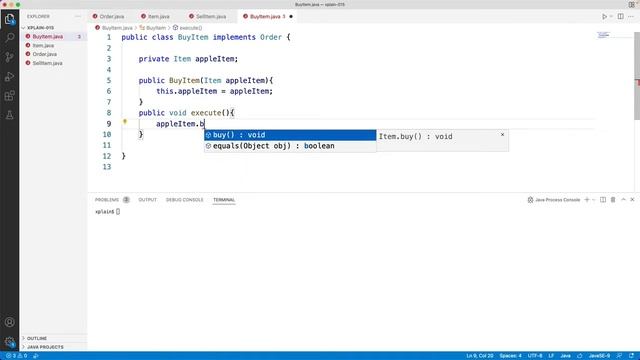Click errors and warnings count in status bar
The width and height of the screenshot is (640, 360).
16,356
